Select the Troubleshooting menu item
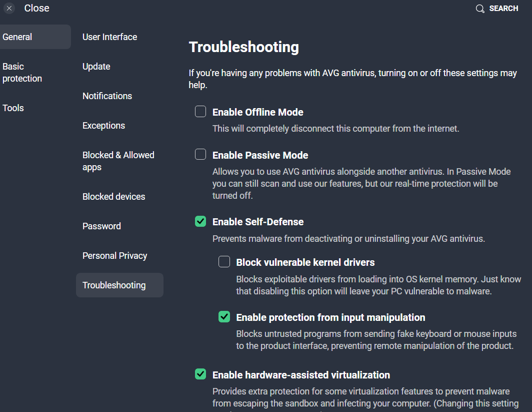This screenshot has height=412, width=532. pyautogui.click(x=114, y=285)
